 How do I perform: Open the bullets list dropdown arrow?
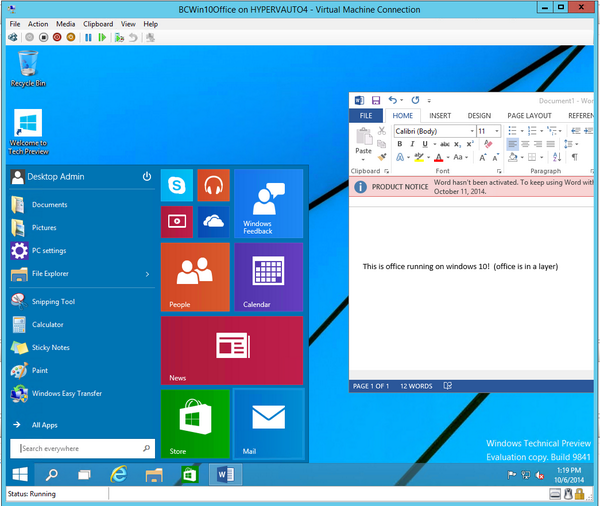(522, 131)
